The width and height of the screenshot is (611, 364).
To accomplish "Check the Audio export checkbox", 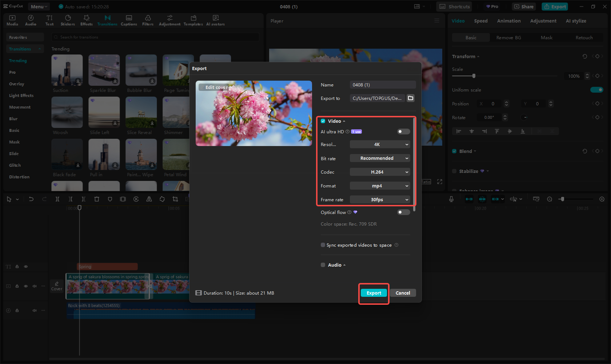I will [323, 265].
